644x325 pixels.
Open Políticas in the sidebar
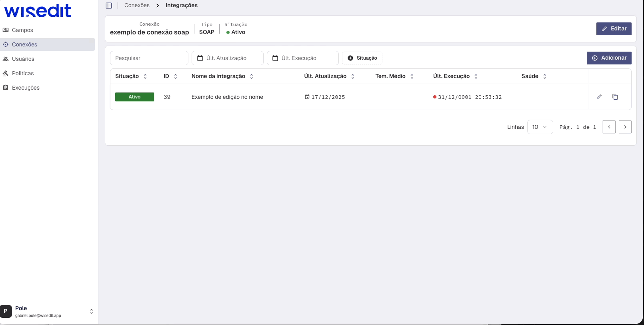point(23,73)
